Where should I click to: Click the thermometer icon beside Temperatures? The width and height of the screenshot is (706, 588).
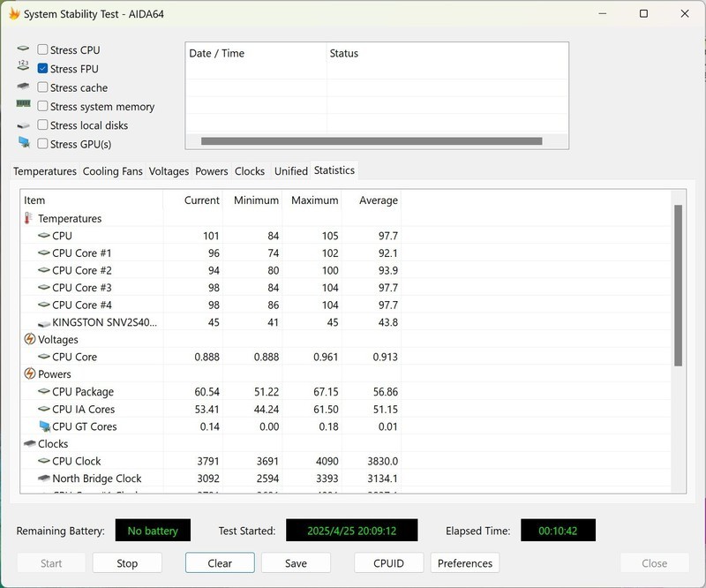click(29, 218)
